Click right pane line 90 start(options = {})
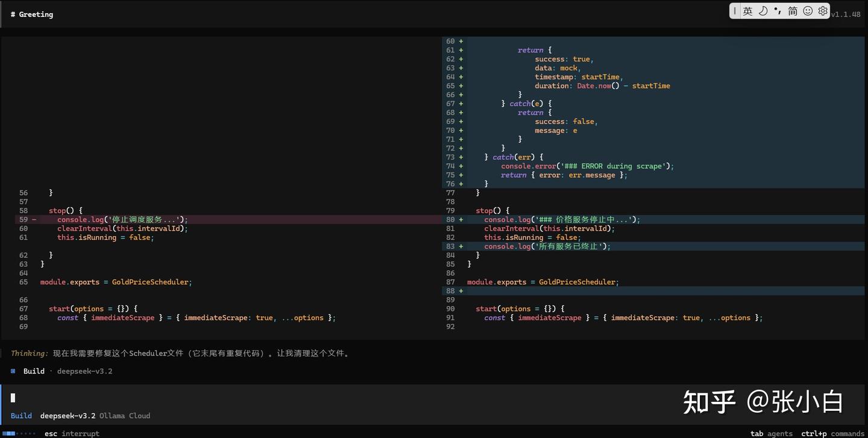This screenshot has width=868, height=438. pyautogui.click(x=520, y=309)
